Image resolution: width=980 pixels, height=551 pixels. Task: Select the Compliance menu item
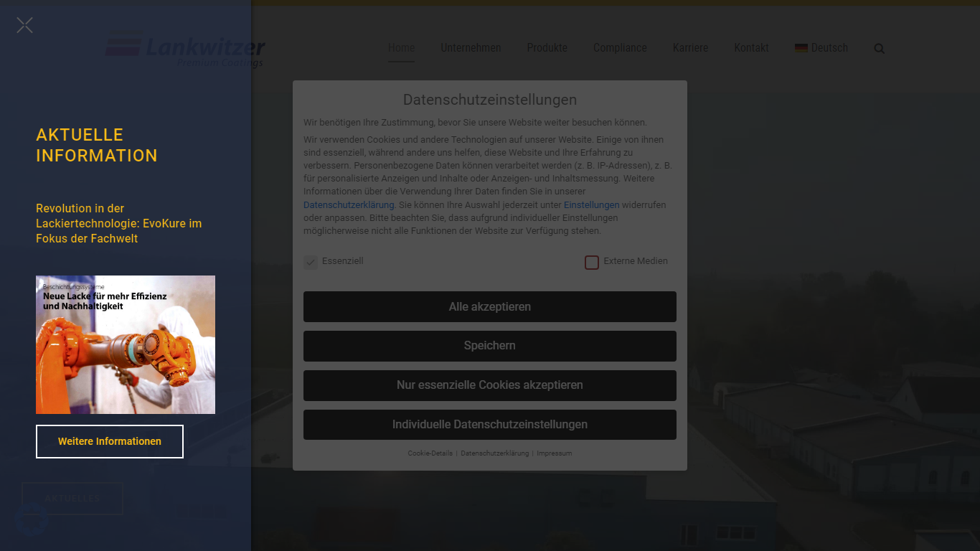[x=620, y=48]
